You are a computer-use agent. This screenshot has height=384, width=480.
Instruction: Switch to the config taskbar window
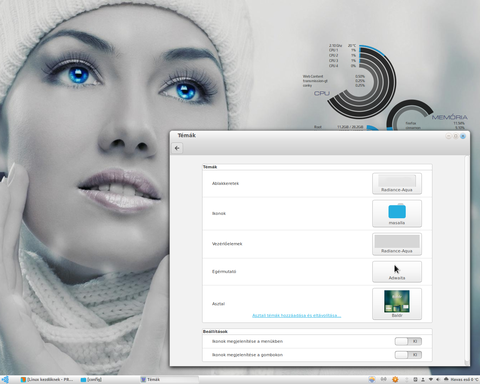point(91,379)
